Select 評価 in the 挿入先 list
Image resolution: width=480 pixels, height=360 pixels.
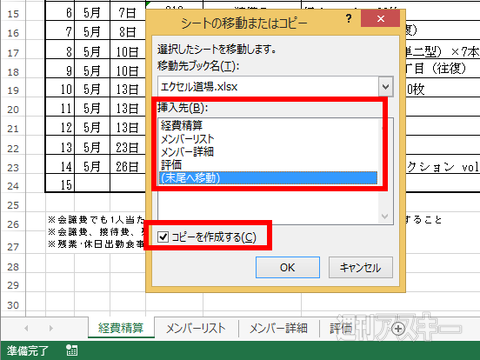[171, 165]
